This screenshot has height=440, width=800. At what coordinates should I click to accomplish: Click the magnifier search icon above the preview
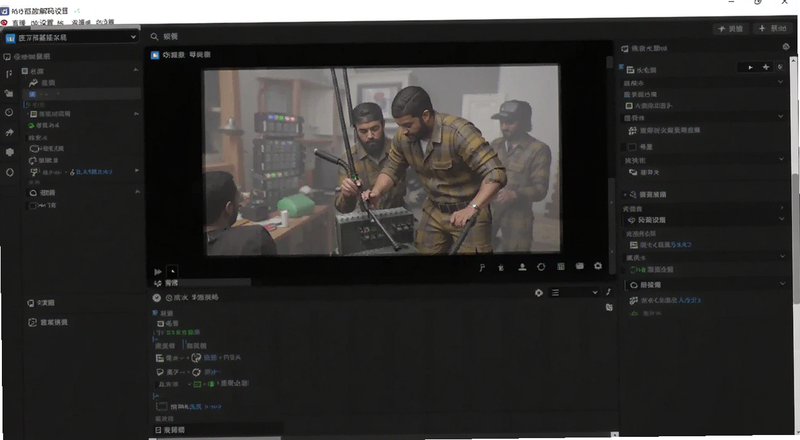[x=155, y=37]
